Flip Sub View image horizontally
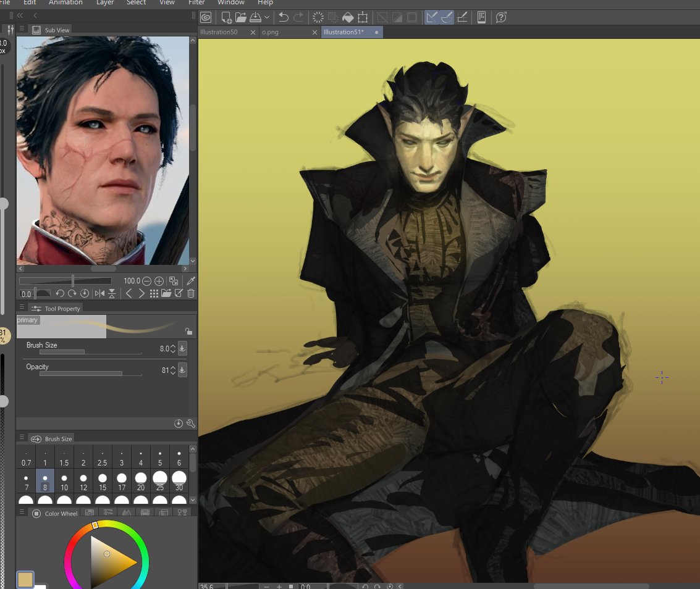Screen dimensions: 700x589 coord(99,294)
